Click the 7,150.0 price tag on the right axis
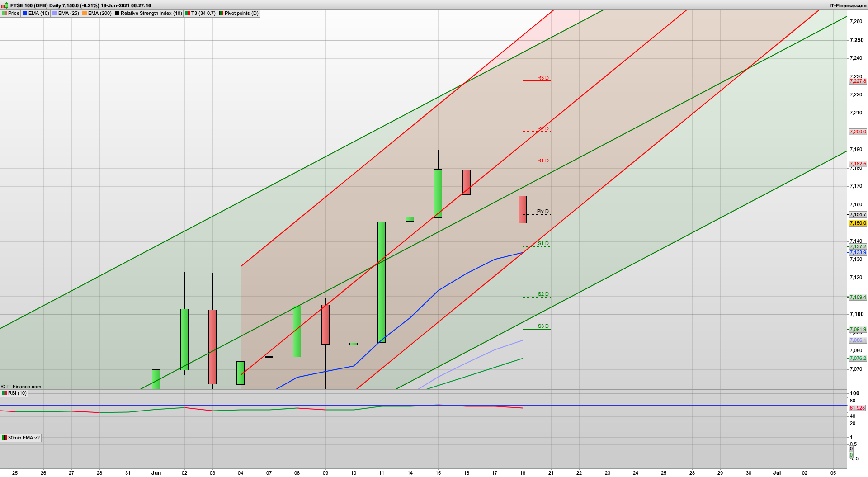868x477 pixels. point(858,223)
